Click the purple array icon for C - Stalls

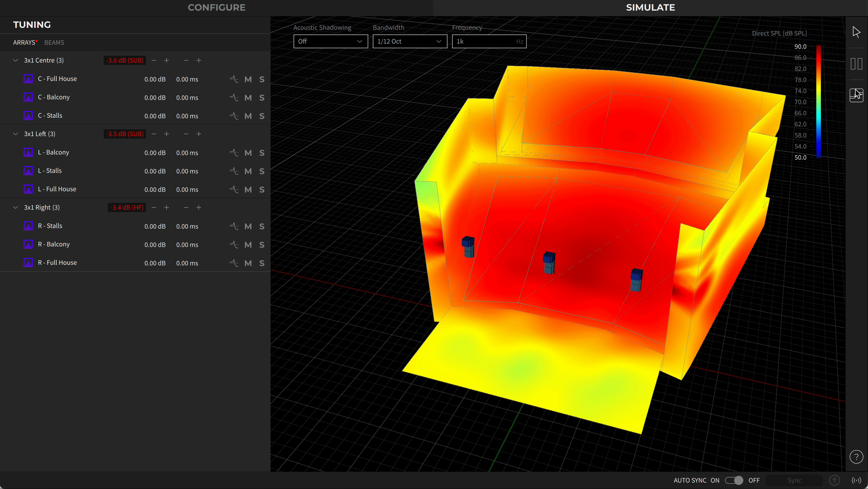coord(28,115)
